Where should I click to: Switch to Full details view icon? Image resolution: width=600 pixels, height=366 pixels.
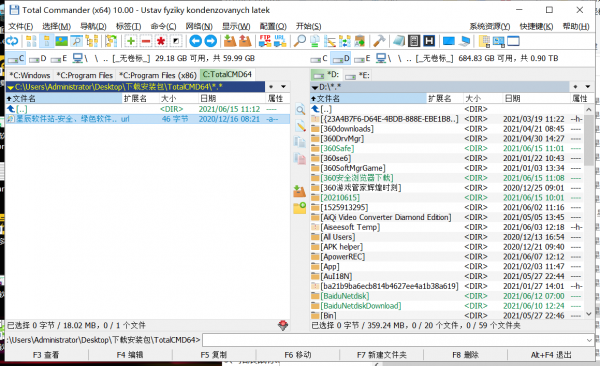pyautogui.click(x=47, y=41)
